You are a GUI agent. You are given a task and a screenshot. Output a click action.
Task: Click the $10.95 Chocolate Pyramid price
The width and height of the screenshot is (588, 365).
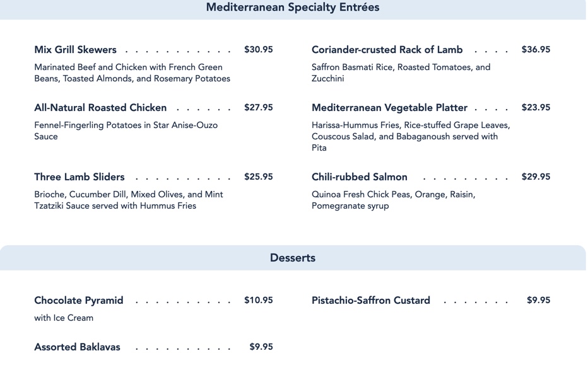[259, 301]
